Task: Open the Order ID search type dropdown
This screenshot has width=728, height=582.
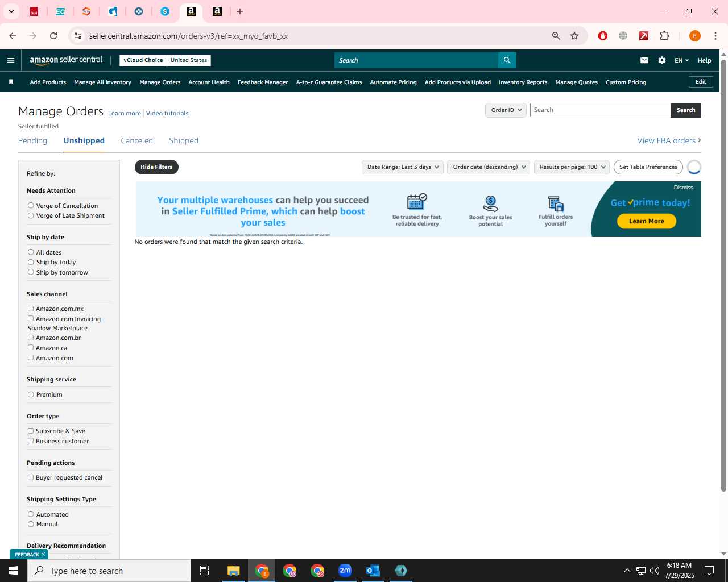Action: [x=506, y=110]
